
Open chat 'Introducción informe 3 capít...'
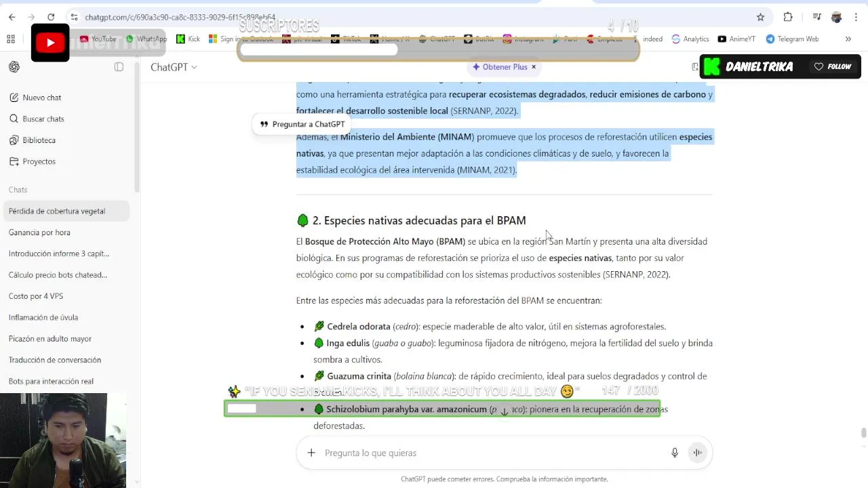[66, 253]
